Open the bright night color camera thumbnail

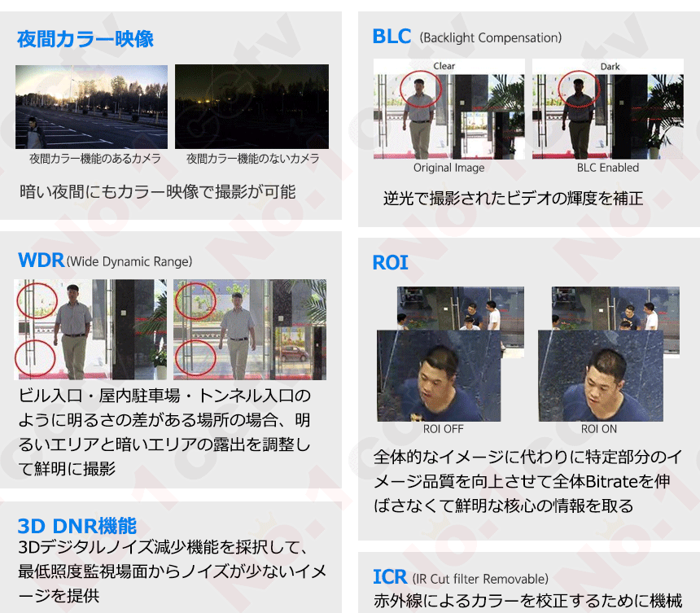tap(91, 107)
